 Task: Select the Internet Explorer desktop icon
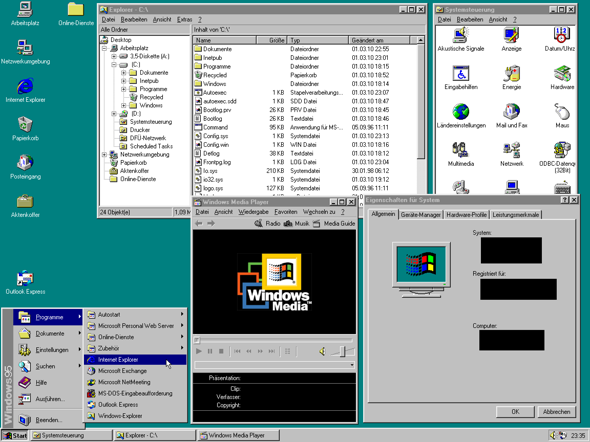tap(25, 90)
